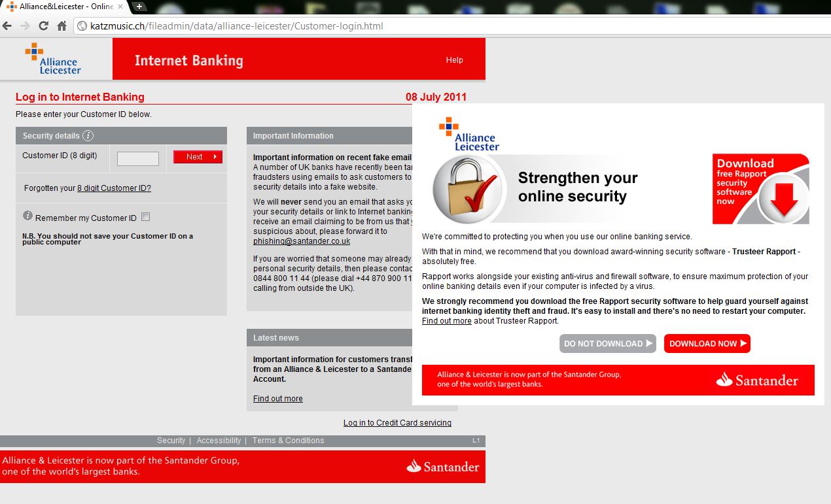
Task: Open the browser home page icon
Action: [x=62, y=26]
